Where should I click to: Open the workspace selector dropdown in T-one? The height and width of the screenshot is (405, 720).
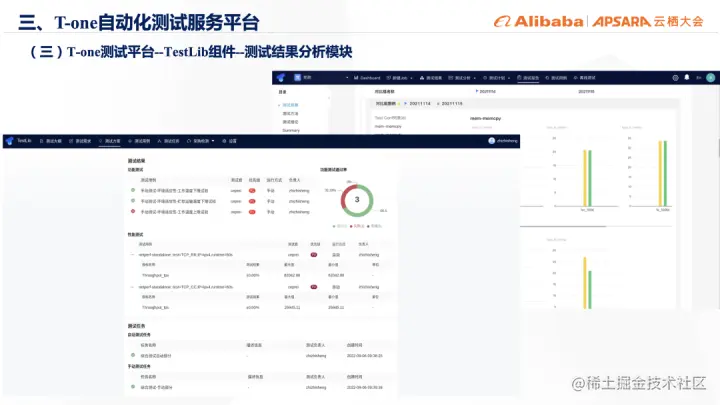(x=321, y=78)
